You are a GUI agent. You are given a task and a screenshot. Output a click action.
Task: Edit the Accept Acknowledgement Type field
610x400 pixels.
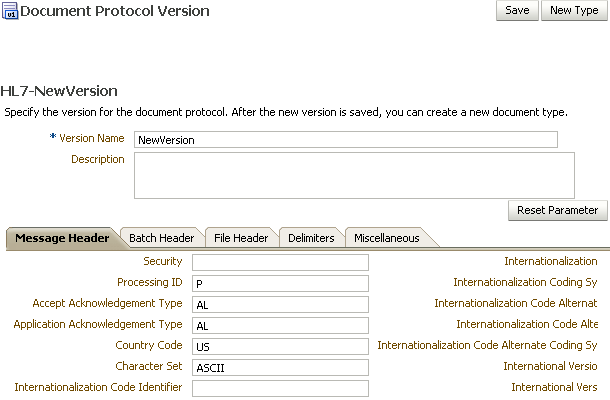[x=280, y=304]
